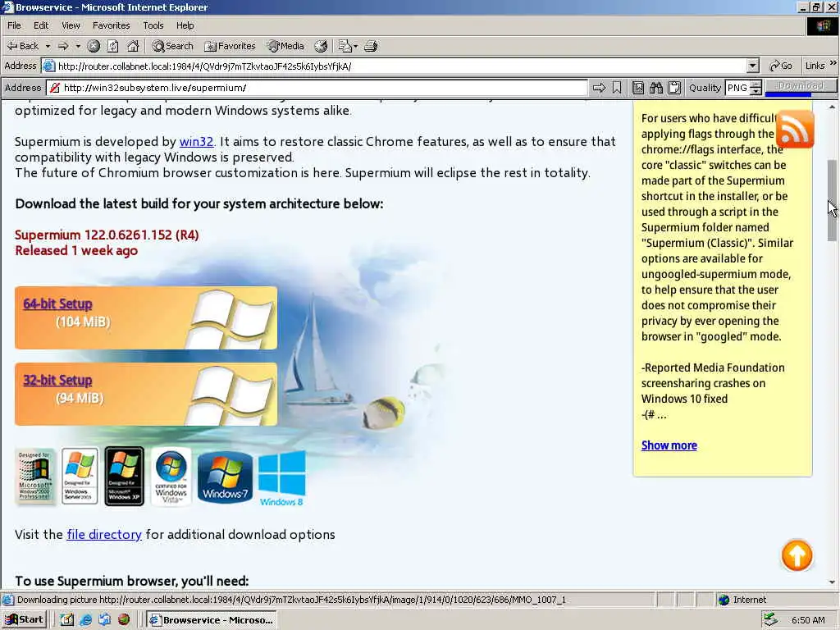Click Show more in the yellow news box
The width and height of the screenshot is (840, 630).
pyautogui.click(x=669, y=445)
